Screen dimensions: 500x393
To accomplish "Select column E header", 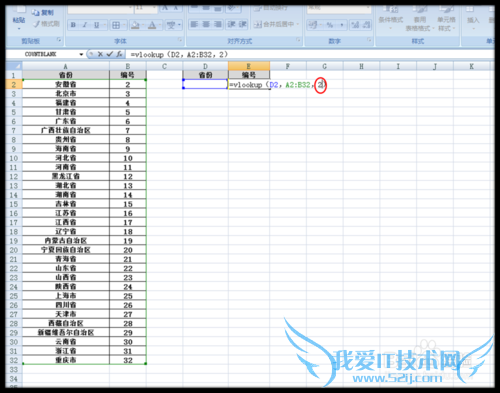I will pyautogui.click(x=249, y=66).
